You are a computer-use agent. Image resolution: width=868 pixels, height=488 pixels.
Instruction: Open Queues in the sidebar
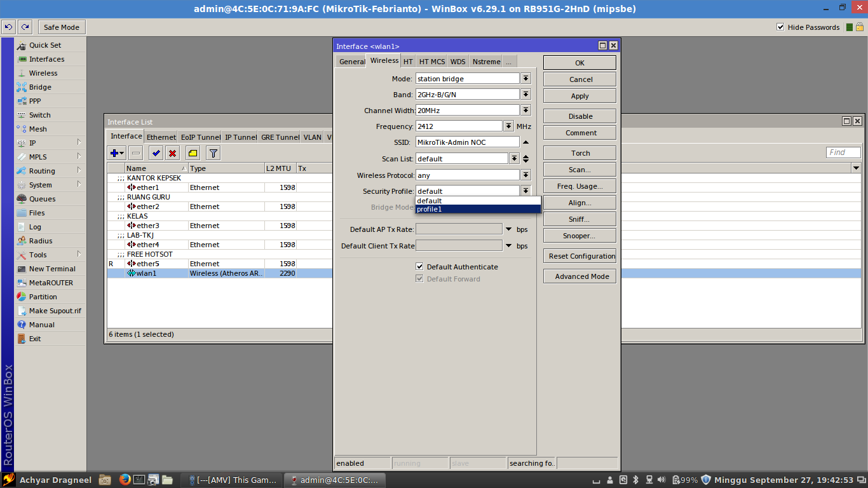[42, 199]
